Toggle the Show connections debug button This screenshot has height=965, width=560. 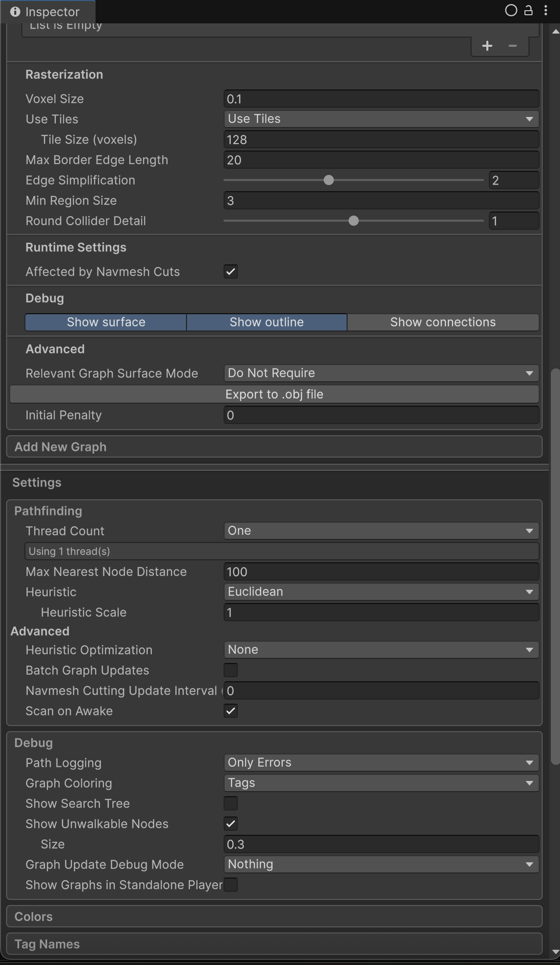tap(443, 322)
